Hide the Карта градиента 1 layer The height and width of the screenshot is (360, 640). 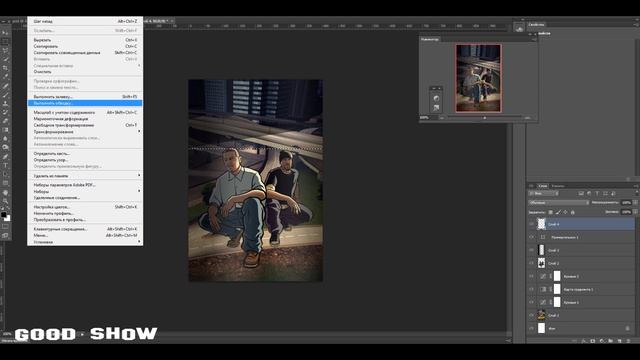[531, 289]
